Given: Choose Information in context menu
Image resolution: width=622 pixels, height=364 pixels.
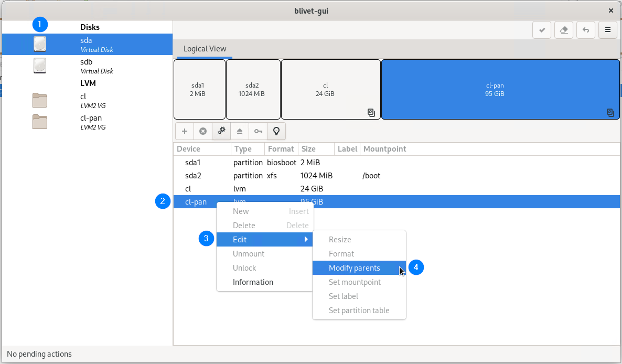Looking at the screenshot, I should [253, 282].
